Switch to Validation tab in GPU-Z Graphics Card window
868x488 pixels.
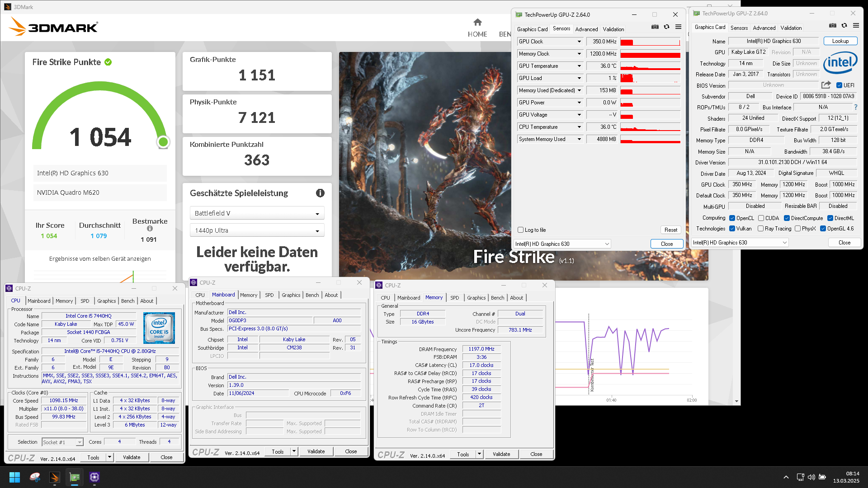(x=791, y=28)
